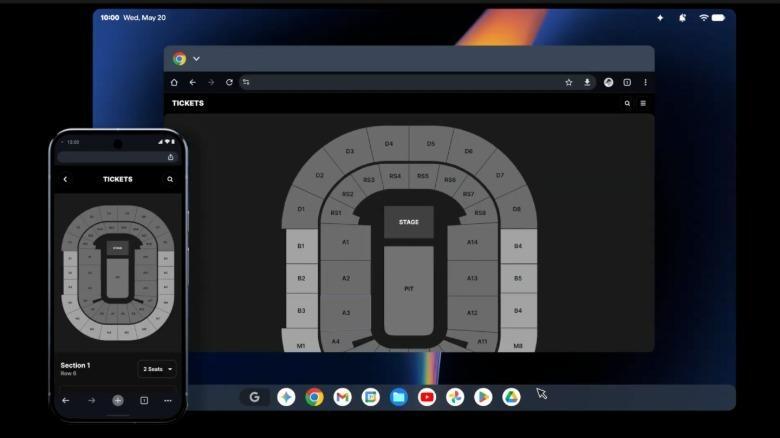Screen dimensions: 780x438
Task: Search tickets on desktop TICKETS header
Action: point(627,104)
